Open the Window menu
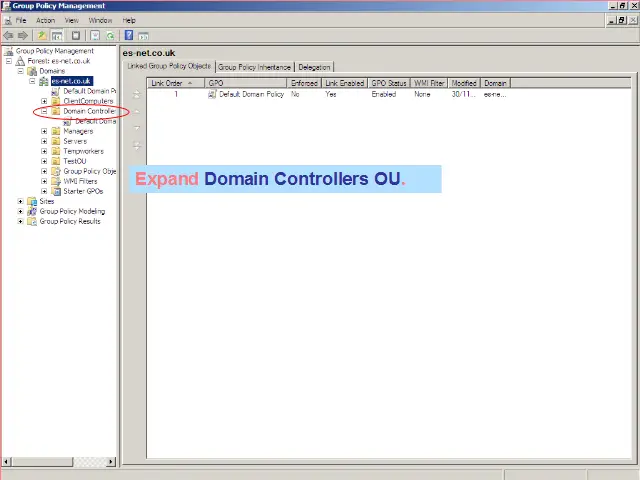 coord(100,20)
